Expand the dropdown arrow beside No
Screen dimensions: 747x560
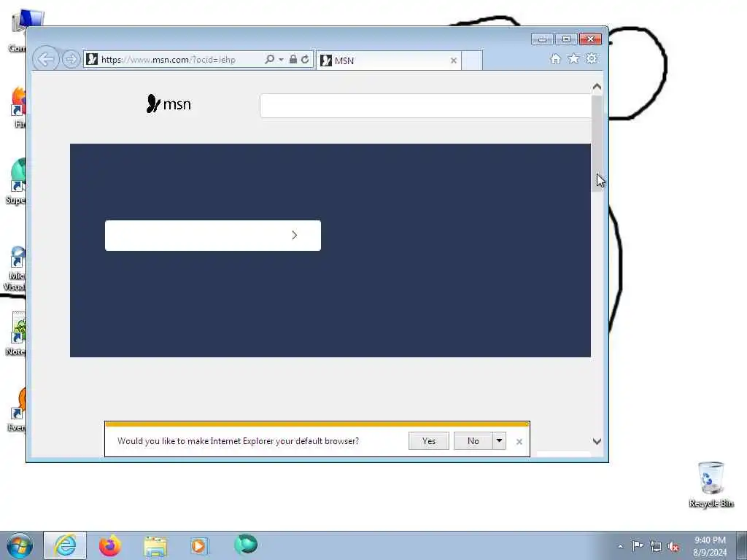(x=499, y=441)
